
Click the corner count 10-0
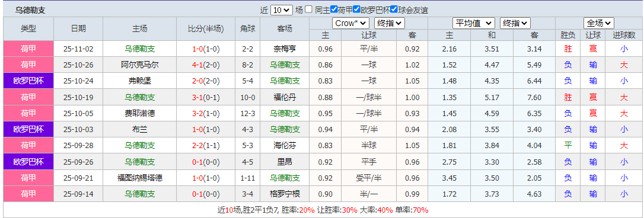(248, 97)
